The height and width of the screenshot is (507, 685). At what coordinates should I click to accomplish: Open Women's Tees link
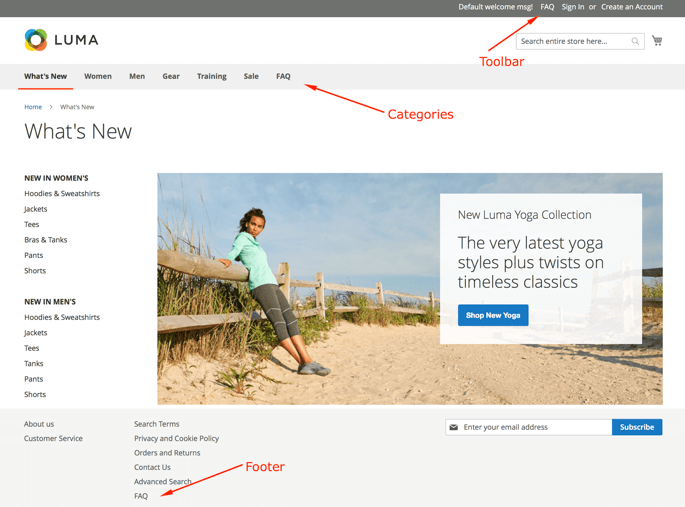pos(32,224)
